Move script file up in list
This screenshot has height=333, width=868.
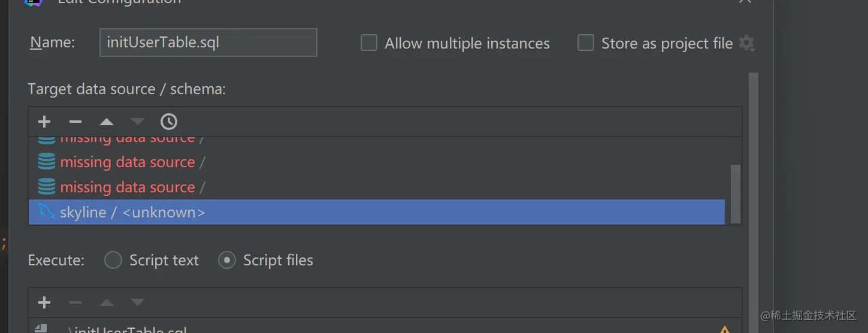pyautogui.click(x=107, y=302)
